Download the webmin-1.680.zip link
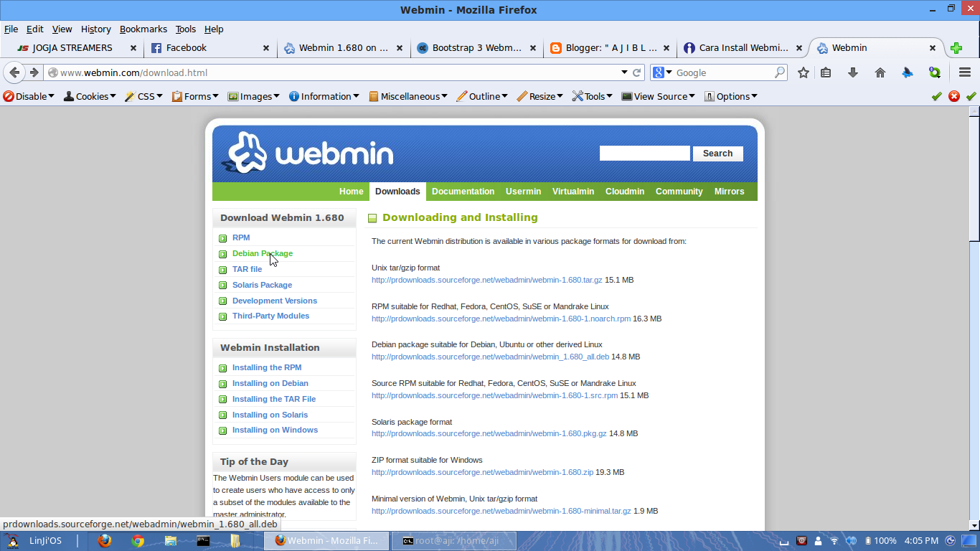 coord(482,472)
